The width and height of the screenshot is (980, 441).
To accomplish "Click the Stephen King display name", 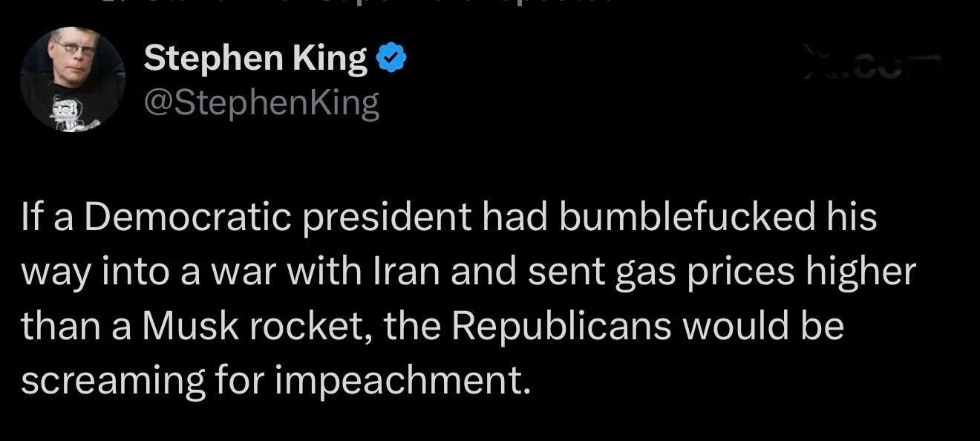I will coord(255,59).
